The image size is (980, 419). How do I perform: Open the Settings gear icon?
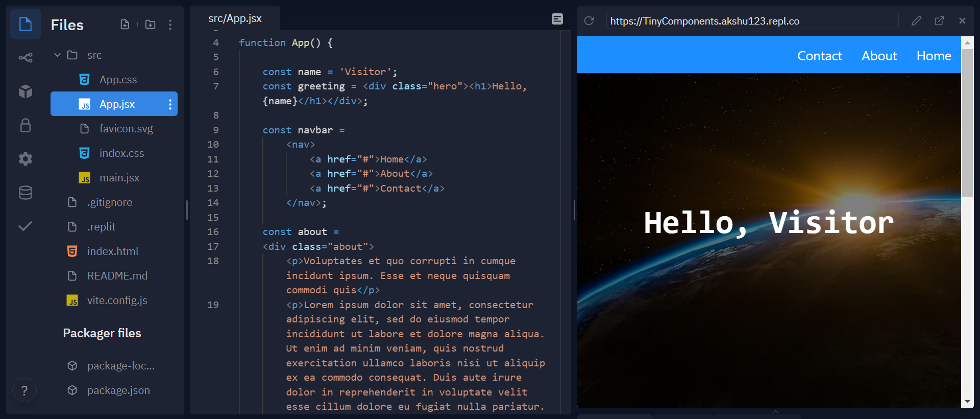click(26, 159)
